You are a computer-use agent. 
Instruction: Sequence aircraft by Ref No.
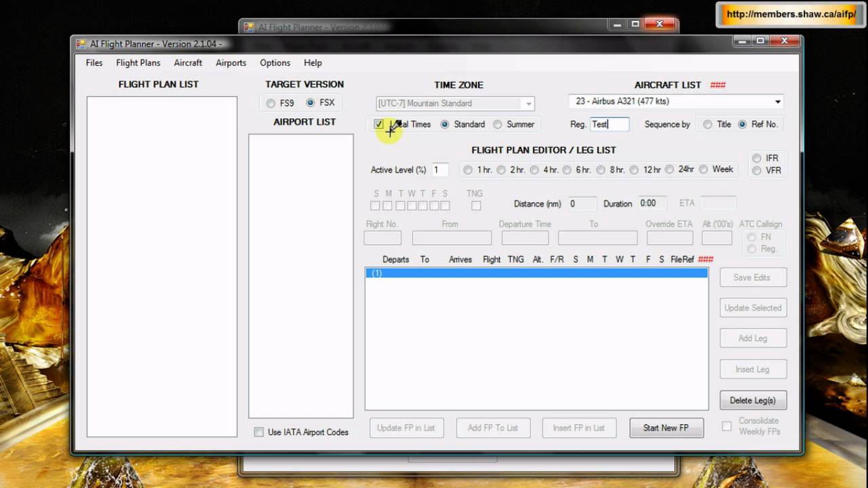pyautogui.click(x=743, y=124)
